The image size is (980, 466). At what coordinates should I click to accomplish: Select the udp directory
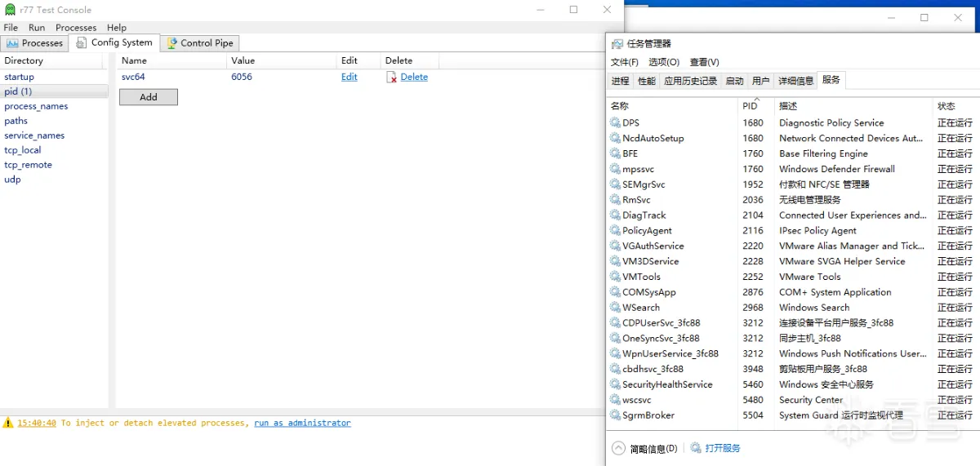[x=12, y=180]
